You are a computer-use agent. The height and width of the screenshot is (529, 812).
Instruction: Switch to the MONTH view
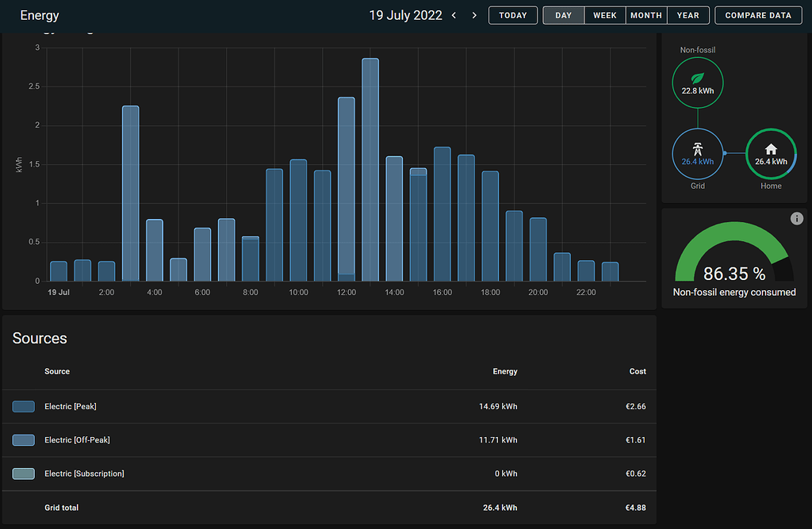pos(645,14)
